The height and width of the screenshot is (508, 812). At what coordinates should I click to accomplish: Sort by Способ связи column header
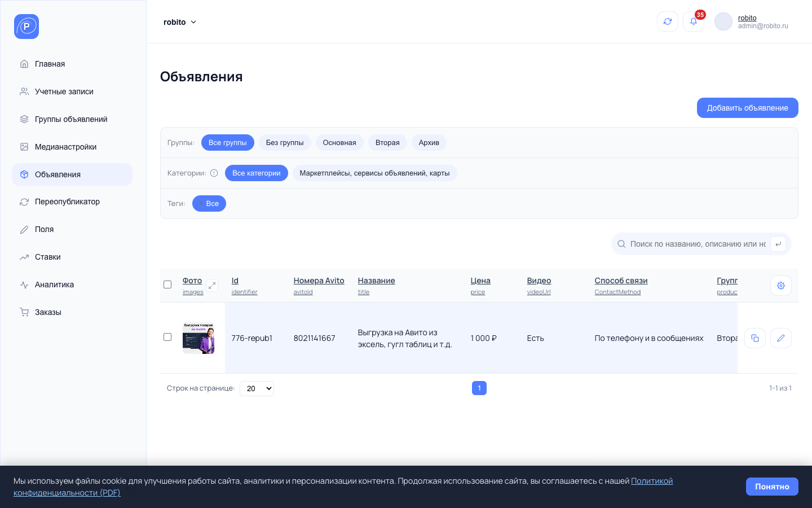[x=621, y=281]
